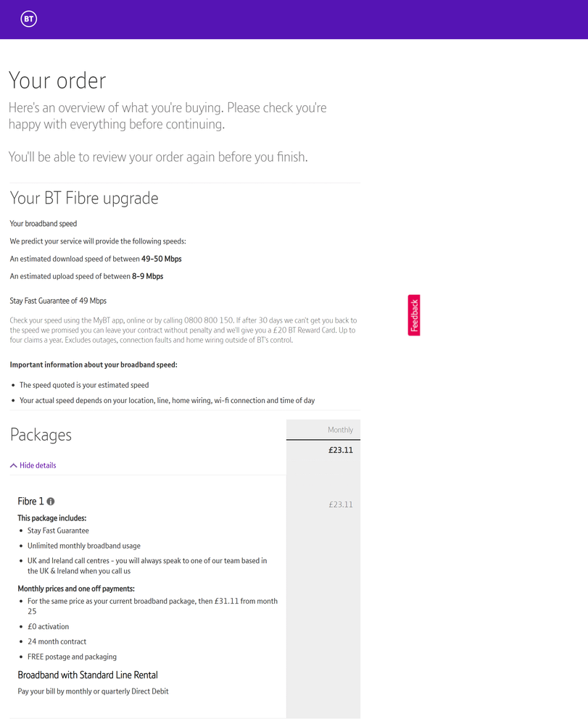Click the grey £23.11 Fibre 1 price
The width and height of the screenshot is (588, 724).
(x=340, y=504)
